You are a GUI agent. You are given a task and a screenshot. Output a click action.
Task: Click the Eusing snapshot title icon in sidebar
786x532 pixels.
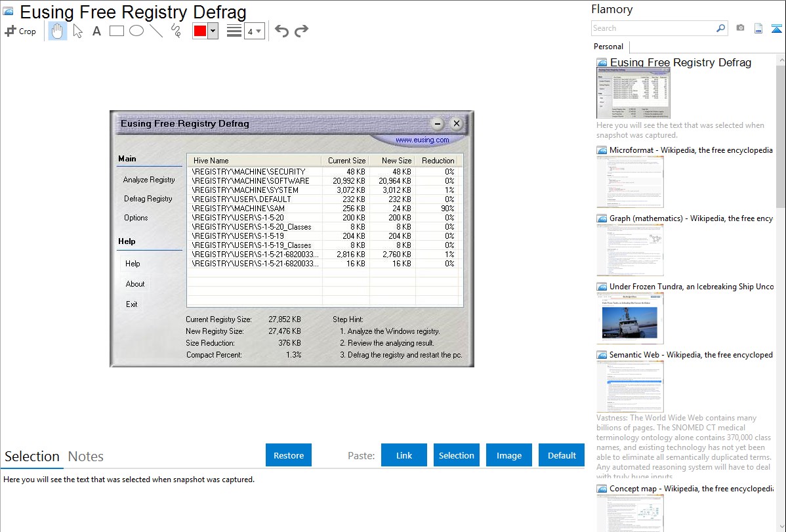602,63
